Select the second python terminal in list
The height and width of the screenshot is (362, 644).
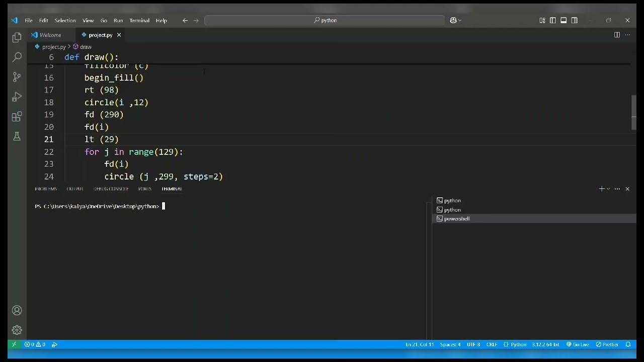(534, 210)
